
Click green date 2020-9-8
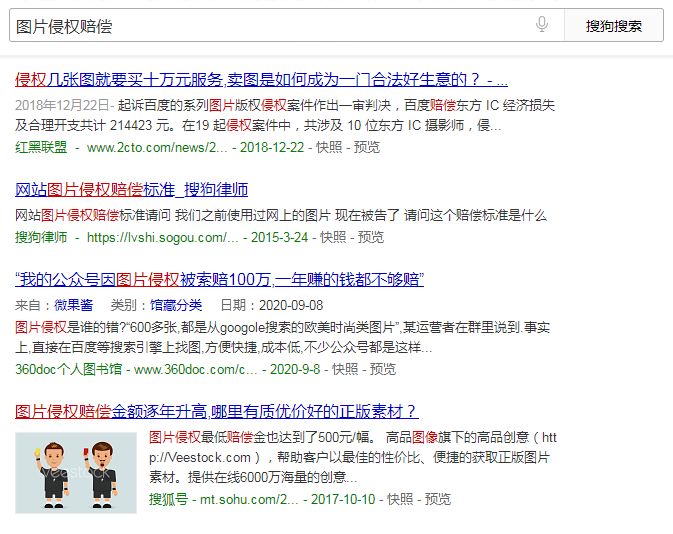click(x=295, y=369)
